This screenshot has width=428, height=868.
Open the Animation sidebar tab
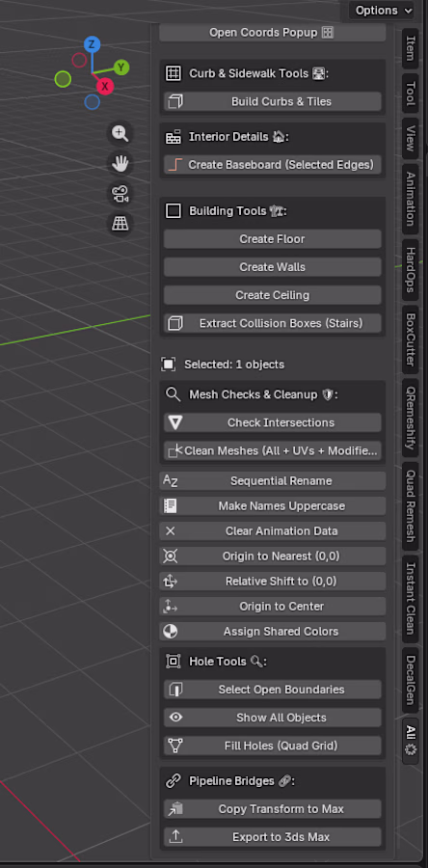tap(411, 199)
